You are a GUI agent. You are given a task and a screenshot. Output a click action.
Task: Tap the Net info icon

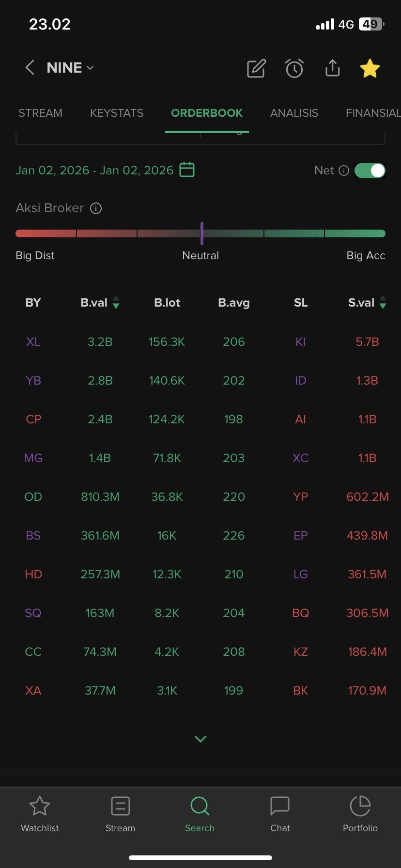344,170
